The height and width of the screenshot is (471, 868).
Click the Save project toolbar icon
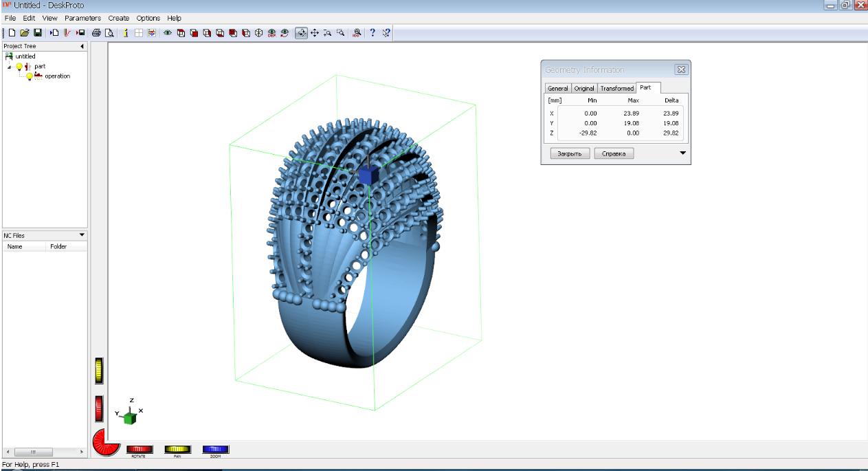(38, 32)
